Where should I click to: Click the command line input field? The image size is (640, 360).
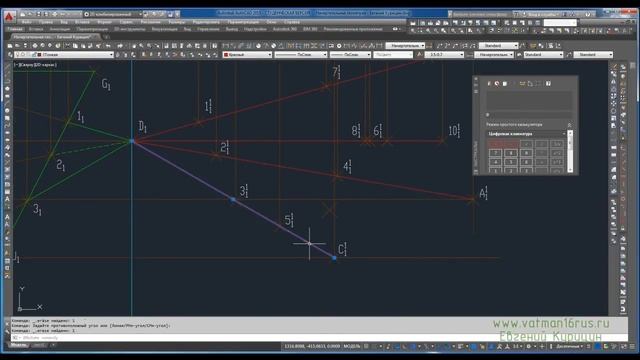[x=318, y=338]
